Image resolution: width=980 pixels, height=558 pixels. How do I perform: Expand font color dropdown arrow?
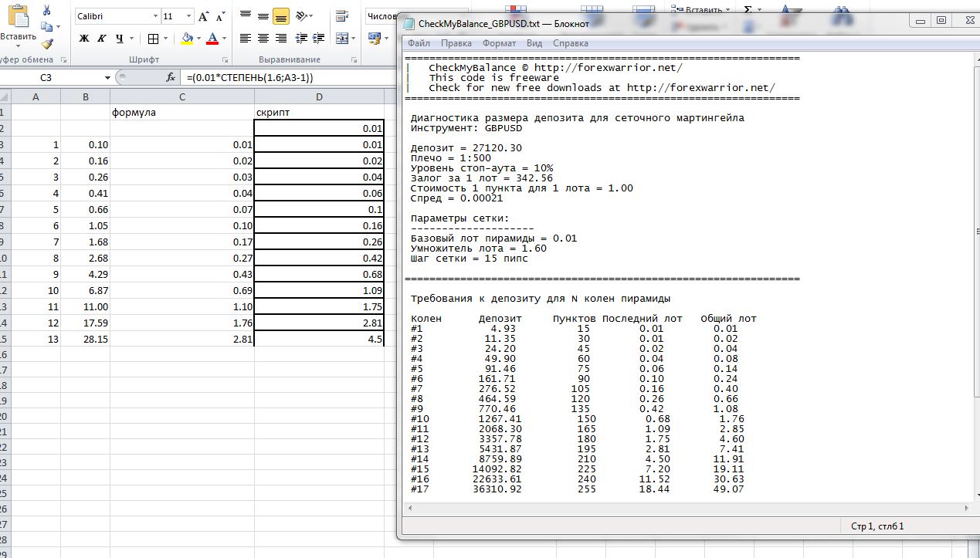[224, 39]
